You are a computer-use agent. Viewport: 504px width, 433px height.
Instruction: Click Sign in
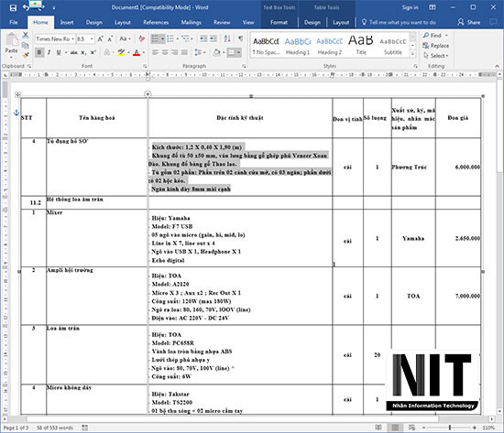click(411, 7)
